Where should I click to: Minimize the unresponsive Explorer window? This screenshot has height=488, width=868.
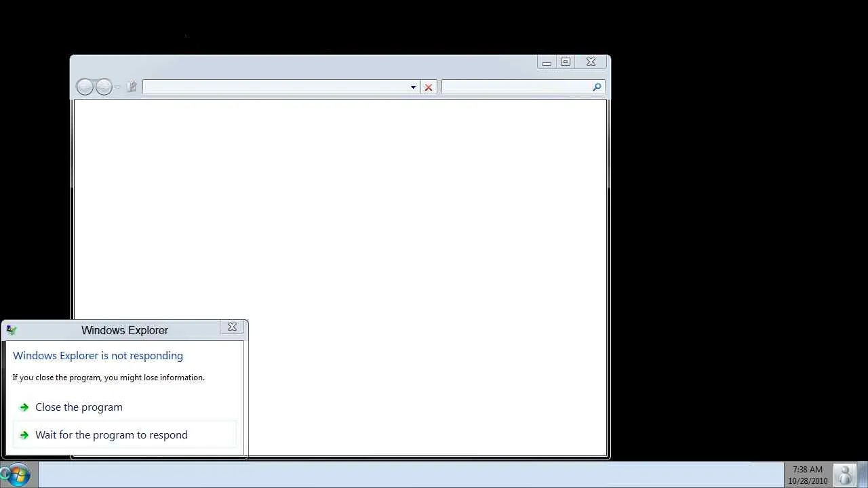547,62
